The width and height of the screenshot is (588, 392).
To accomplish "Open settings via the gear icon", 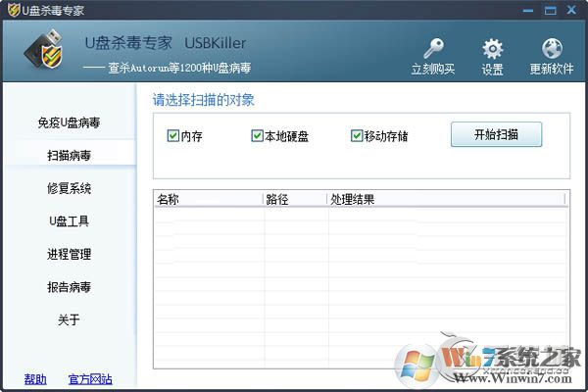I will pyautogui.click(x=492, y=49).
